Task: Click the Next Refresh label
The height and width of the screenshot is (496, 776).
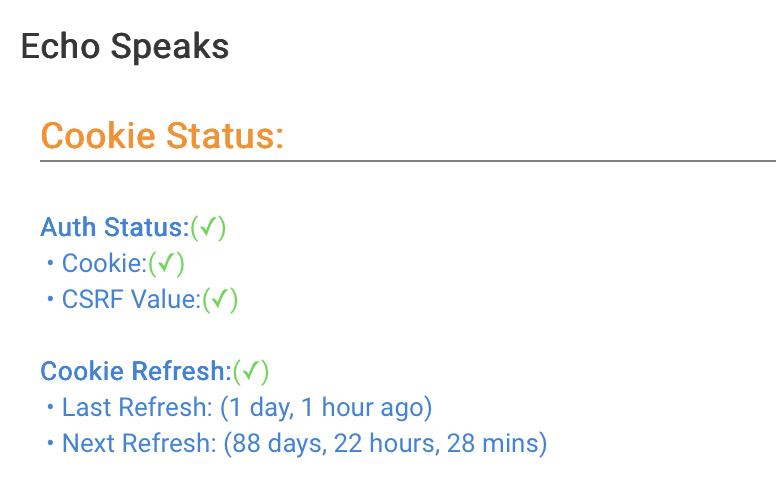Action: [139, 443]
